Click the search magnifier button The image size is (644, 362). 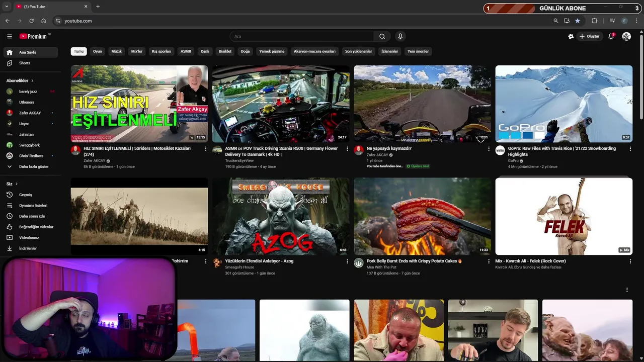click(382, 36)
